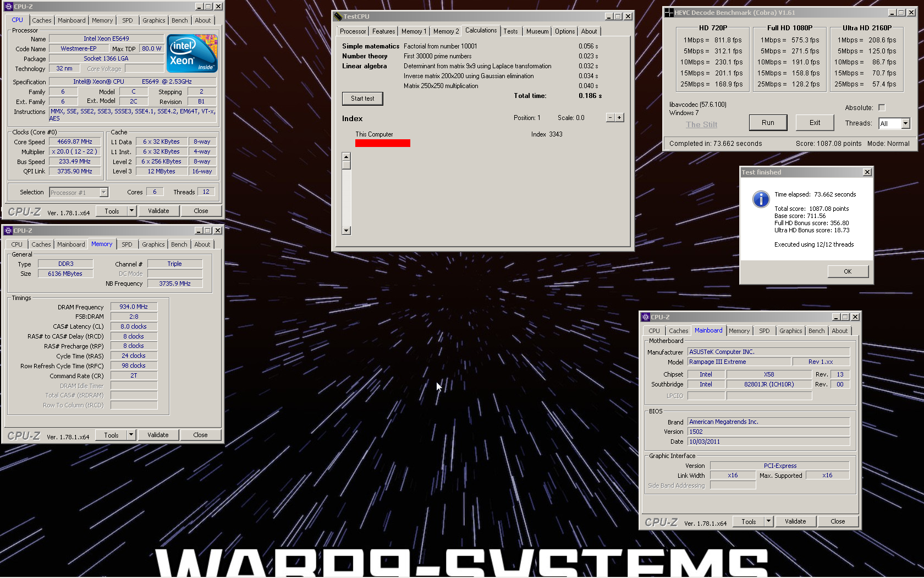Switch to Tests tab in TestCPU
The width and height of the screenshot is (924, 578).
point(511,31)
